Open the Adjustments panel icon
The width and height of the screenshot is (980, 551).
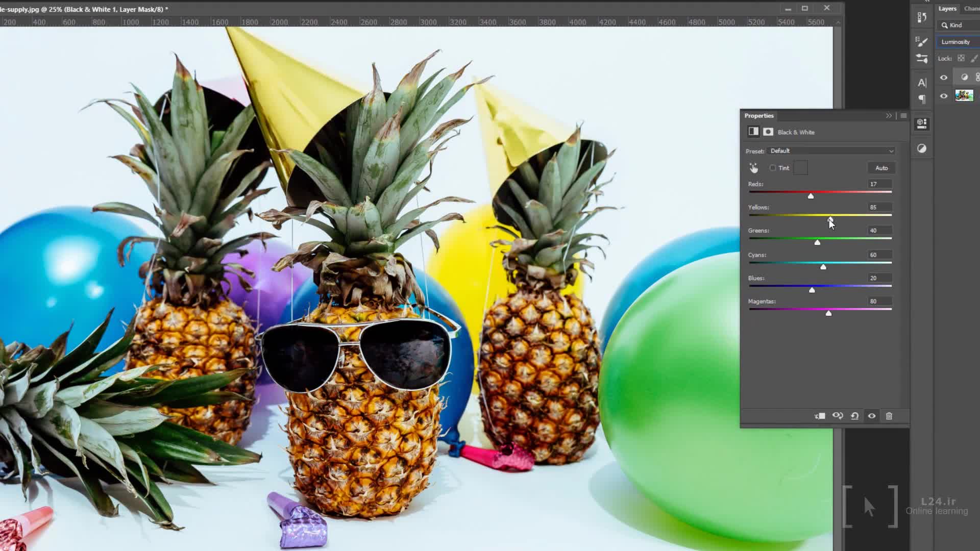click(922, 148)
